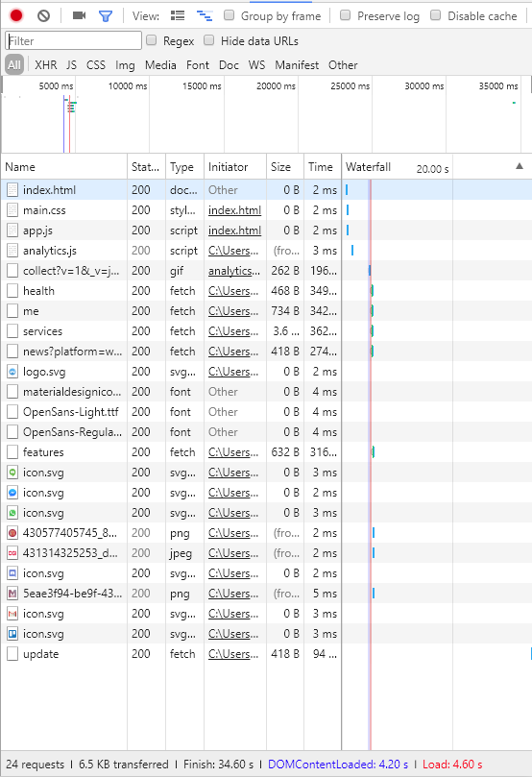532x777 pixels.
Task: Filter requests by XHR
Action: coord(45,65)
